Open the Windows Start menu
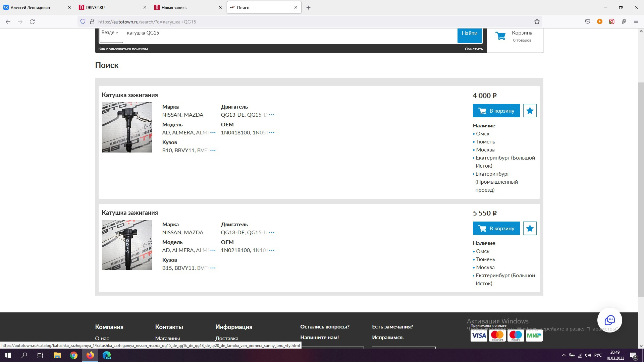The height and width of the screenshot is (362, 644). [x=8, y=355]
